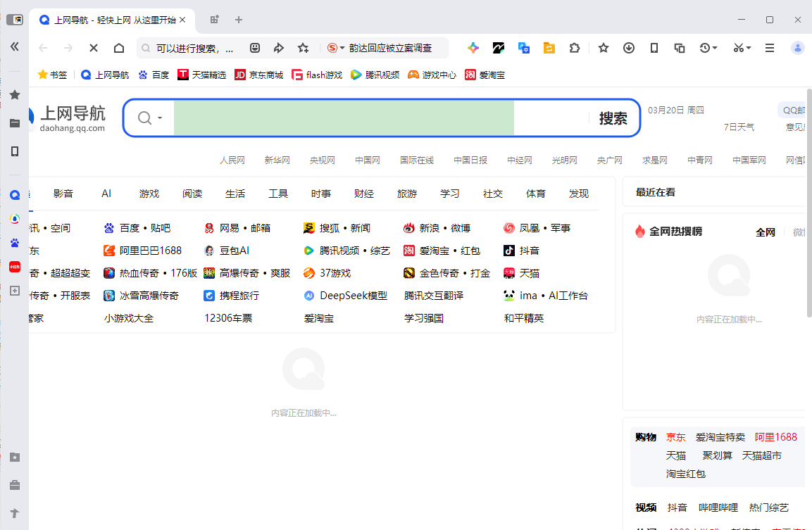Launch the AI assistant sparkle icon
The image size is (812, 530).
pyautogui.click(x=473, y=47)
